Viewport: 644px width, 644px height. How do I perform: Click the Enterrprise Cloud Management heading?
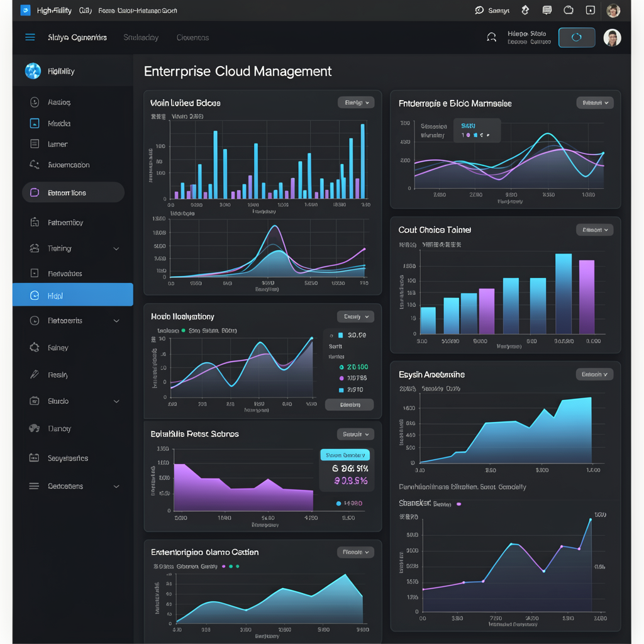click(x=238, y=71)
